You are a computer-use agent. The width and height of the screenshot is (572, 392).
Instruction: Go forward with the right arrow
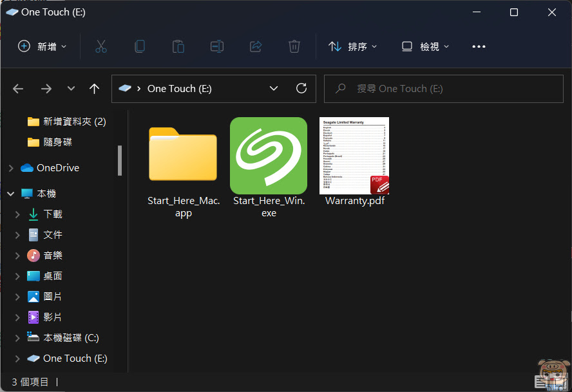(x=46, y=89)
